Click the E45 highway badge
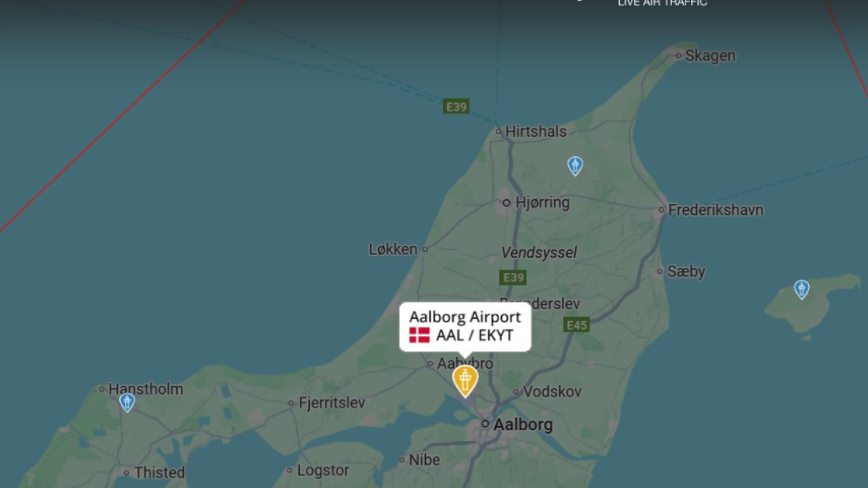Viewport: 868px width, 488px height. pos(576,325)
